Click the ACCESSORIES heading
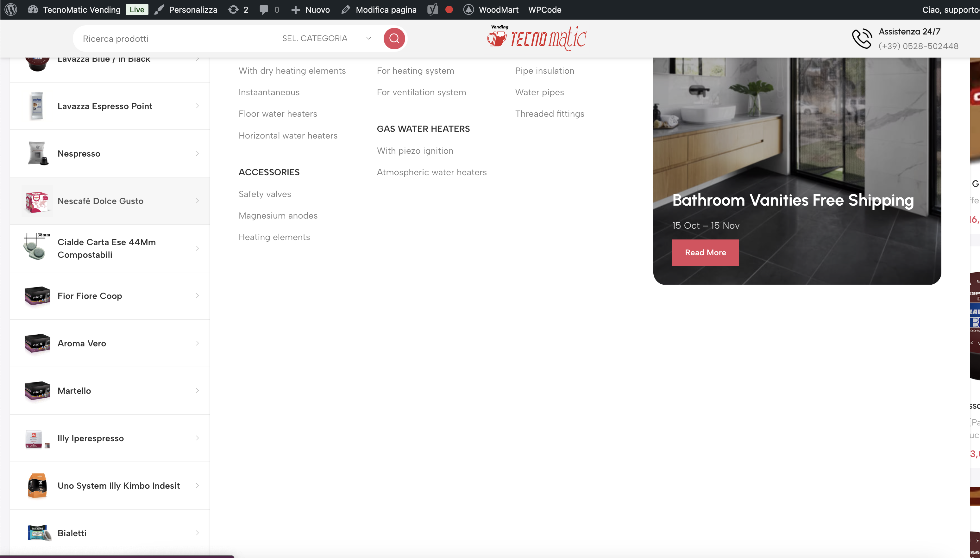The width and height of the screenshot is (980, 558). tap(269, 172)
